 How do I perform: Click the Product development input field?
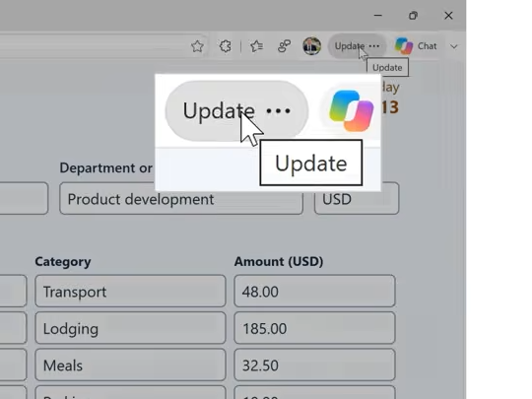tap(181, 198)
